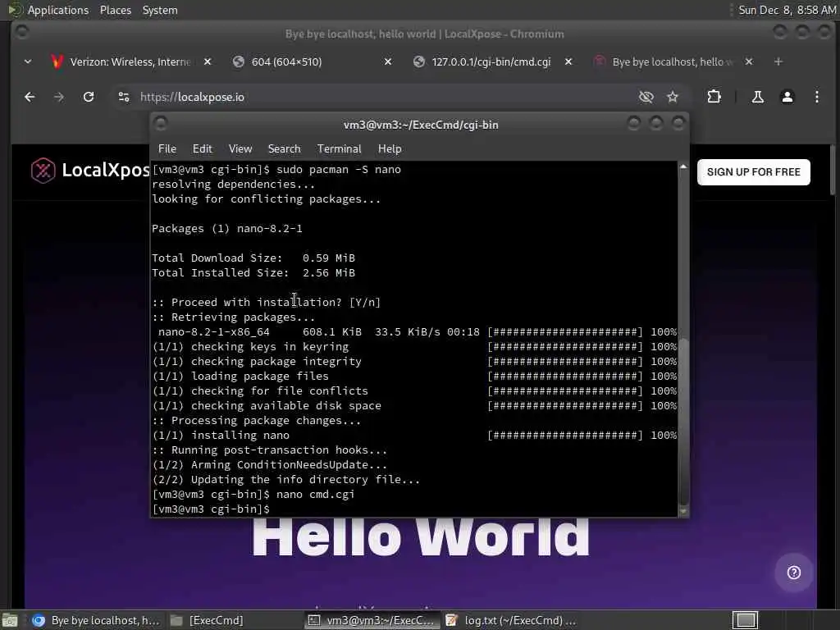Image resolution: width=840 pixels, height=630 pixels.
Task: Open the terminal File menu
Action: pos(167,149)
